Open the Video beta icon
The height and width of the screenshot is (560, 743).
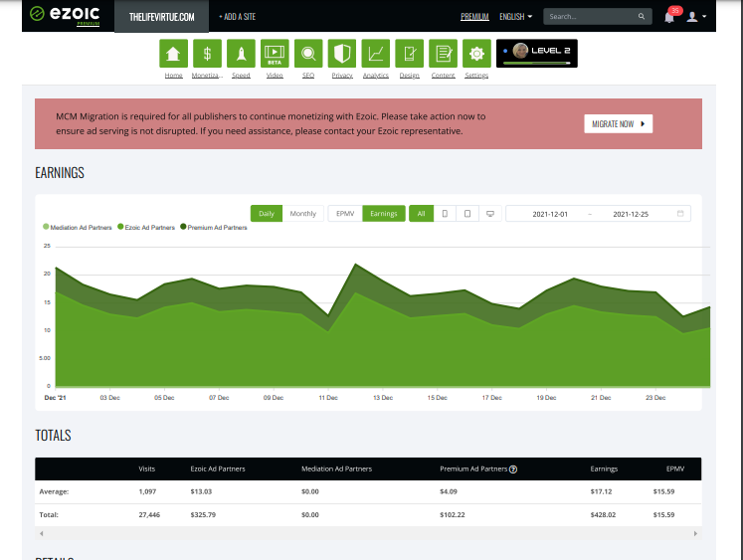coord(275,54)
